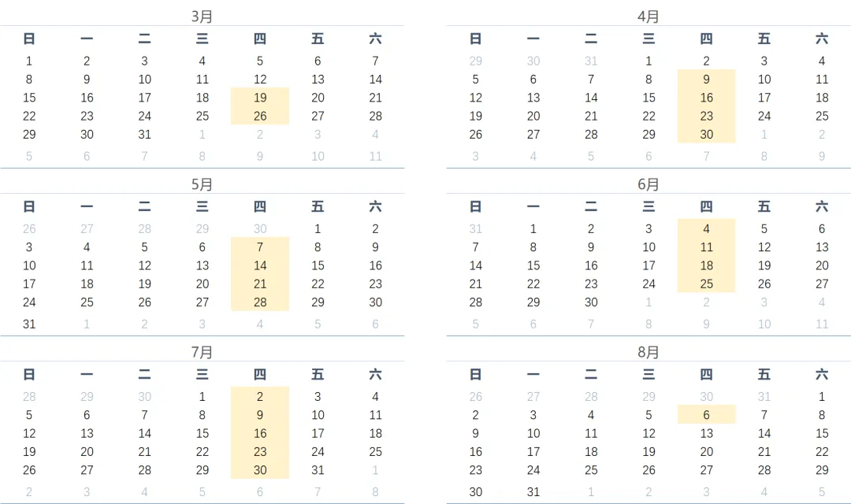The width and height of the screenshot is (851, 504).
Task: Select May 31 in 5月 calendar
Action: (29, 324)
